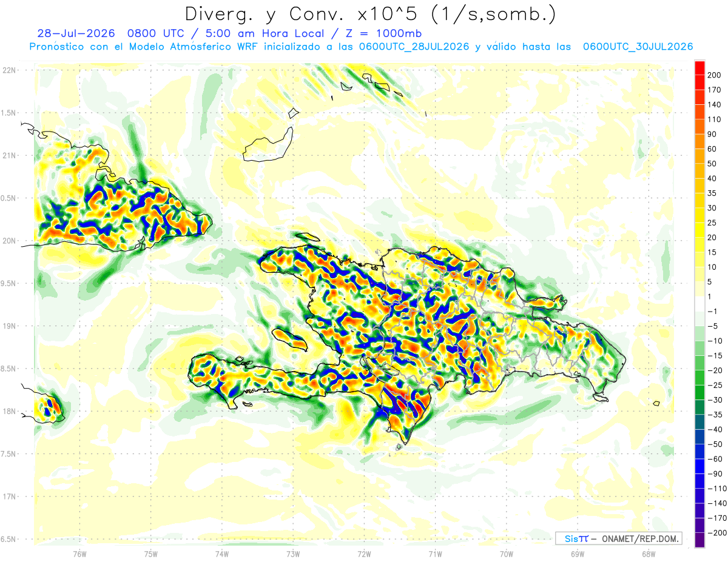
Task: Click the top red swatch above the 200 label
Action: tap(699, 67)
